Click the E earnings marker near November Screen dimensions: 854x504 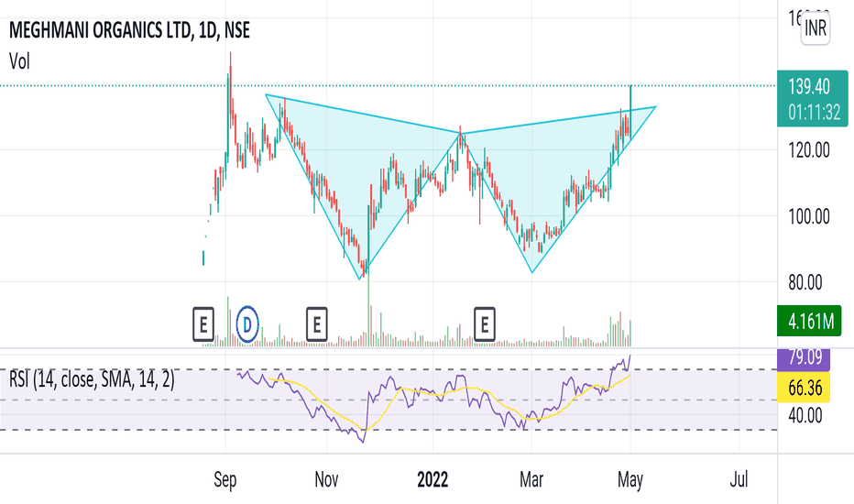[x=316, y=324]
